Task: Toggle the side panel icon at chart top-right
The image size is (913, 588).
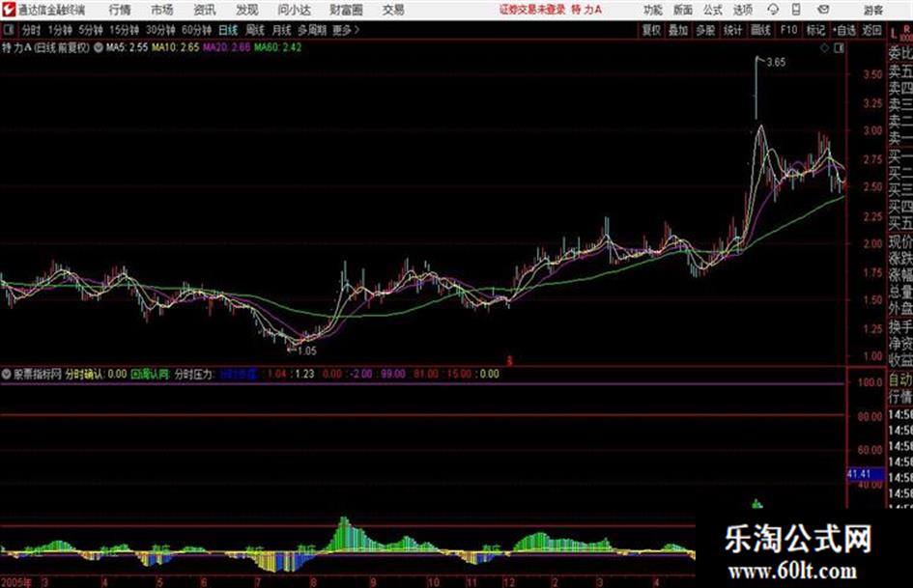Action: tap(839, 48)
